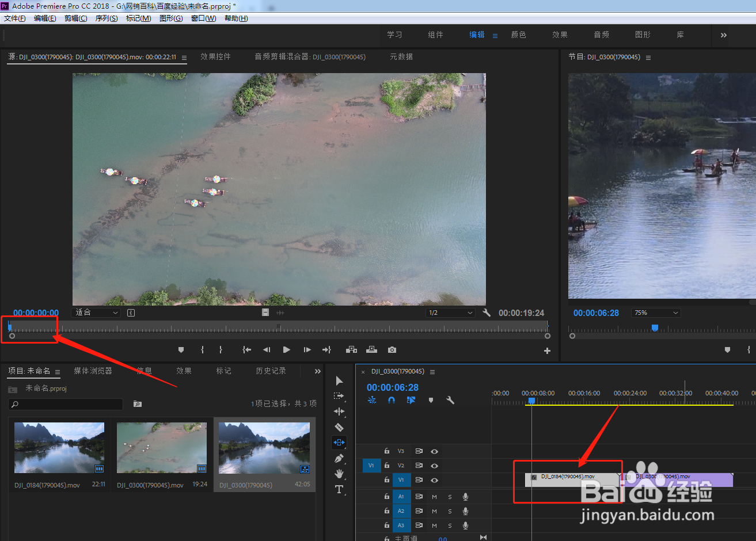This screenshot has height=541, width=756.
Task: Open project panel menu icon
Action: pos(58,372)
